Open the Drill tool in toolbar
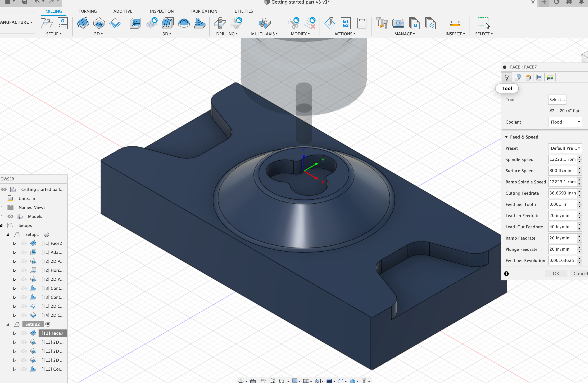This screenshot has height=383, width=588. point(220,23)
